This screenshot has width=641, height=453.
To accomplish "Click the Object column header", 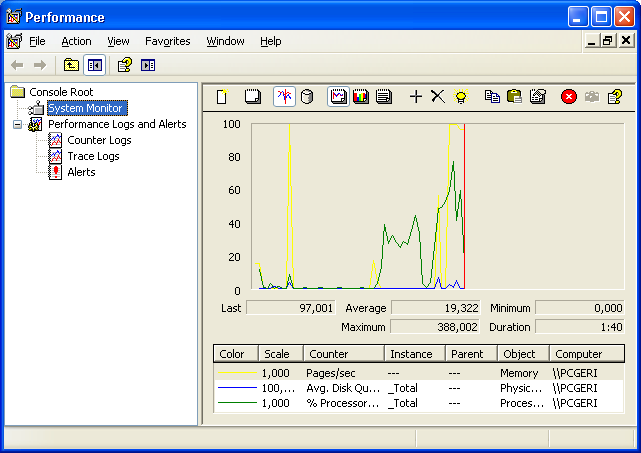I will coord(523,354).
